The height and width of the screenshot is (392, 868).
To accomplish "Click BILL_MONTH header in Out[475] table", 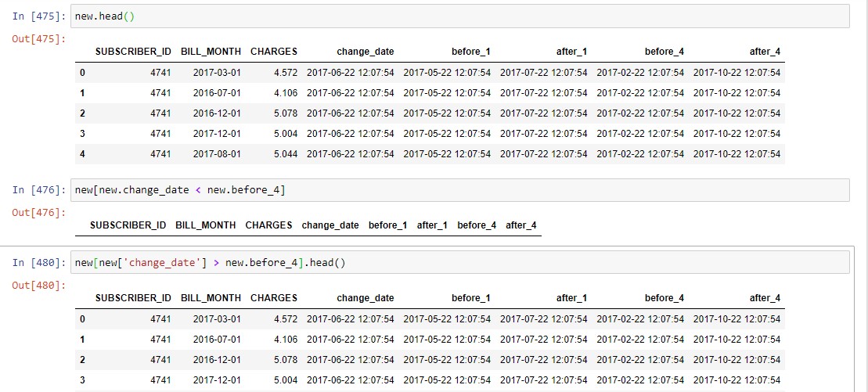I will pyautogui.click(x=211, y=52).
